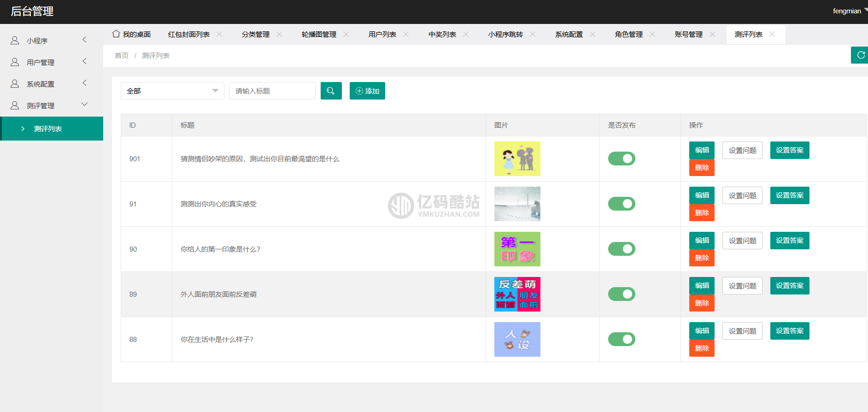Delete the row with ID 91
Image resolution: width=868 pixels, height=412 pixels.
(x=702, y=213)
